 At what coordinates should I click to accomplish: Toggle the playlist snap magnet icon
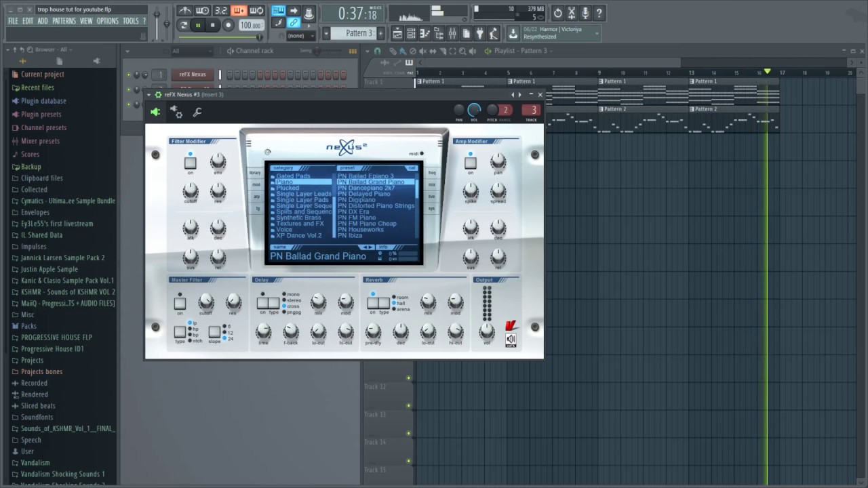(378, 51)
